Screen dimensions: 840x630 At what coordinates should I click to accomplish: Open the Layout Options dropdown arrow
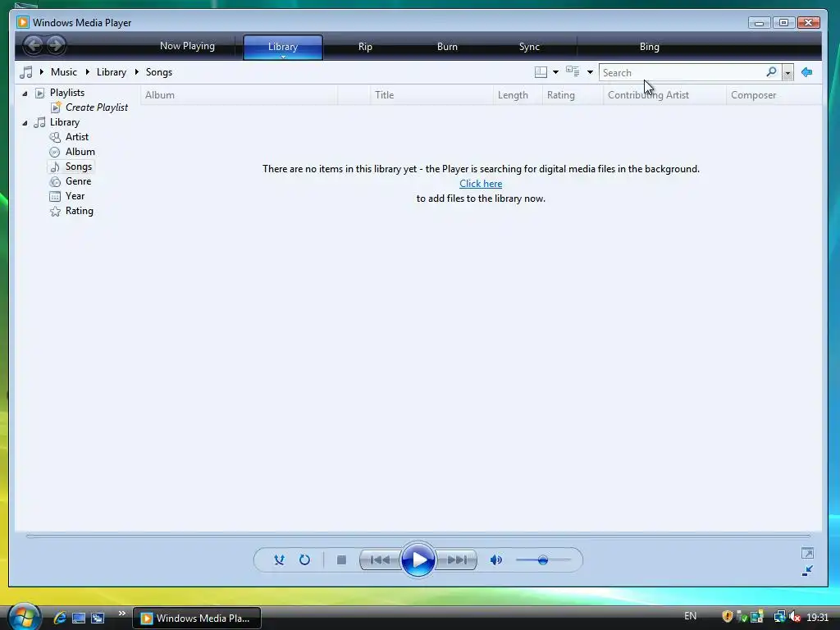555,72
